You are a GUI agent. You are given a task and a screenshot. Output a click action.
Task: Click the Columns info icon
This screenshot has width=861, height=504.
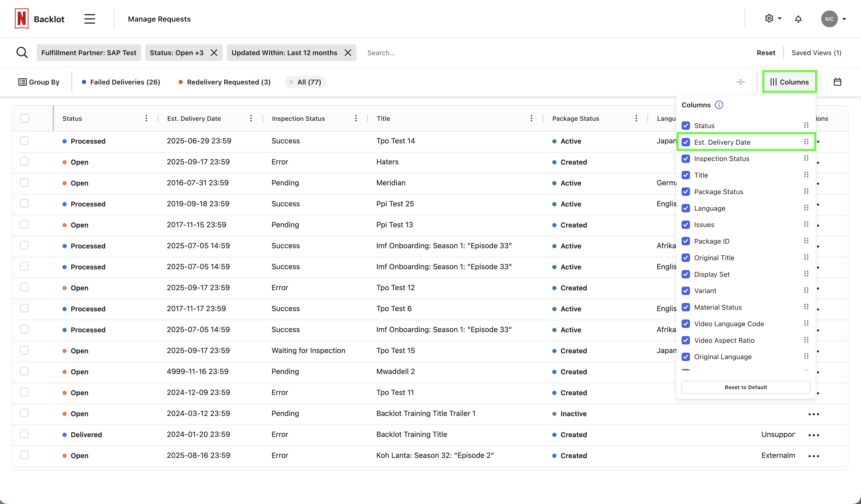(x=719, y=105)
